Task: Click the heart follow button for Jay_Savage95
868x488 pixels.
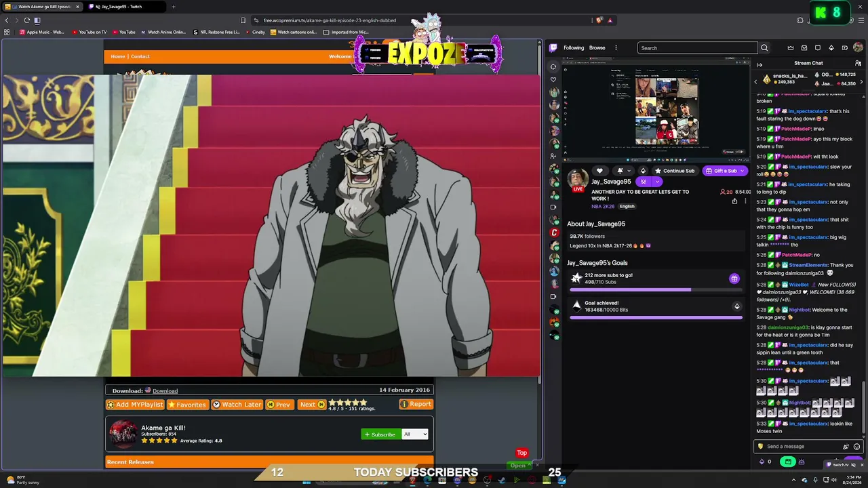Action: tap(599, 171)
